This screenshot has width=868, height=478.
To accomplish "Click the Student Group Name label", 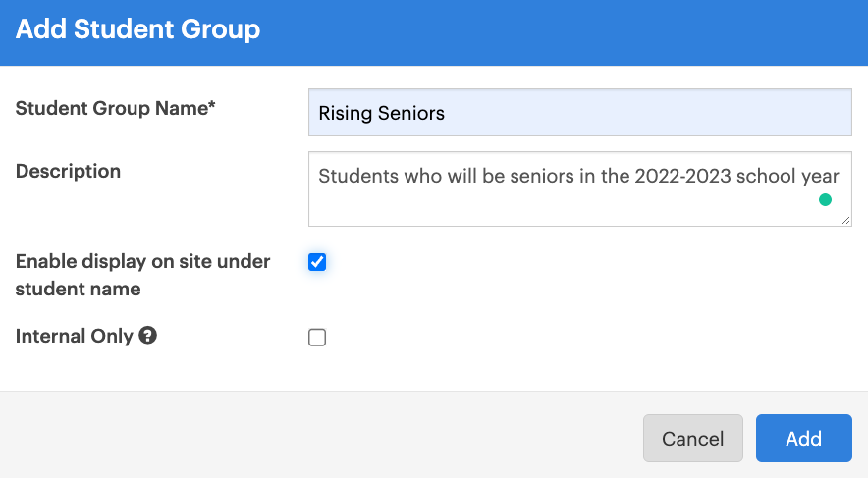I will pos(115,108).
